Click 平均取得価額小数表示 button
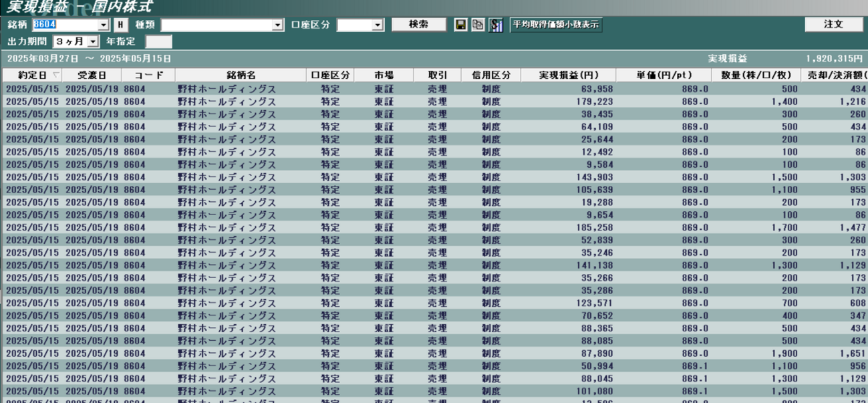Image resolution: width=868 pixels, height=403 pixels. [556, 25]
